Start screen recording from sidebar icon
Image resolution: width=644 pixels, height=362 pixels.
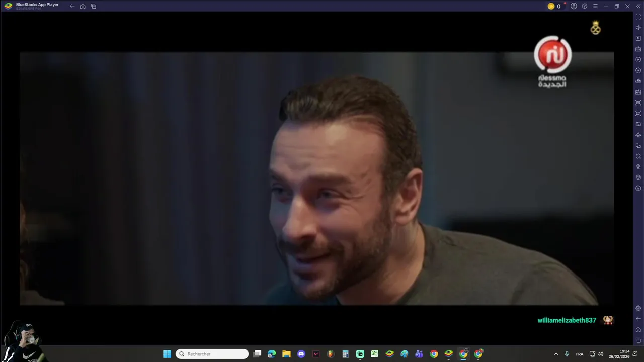[638, 113]
